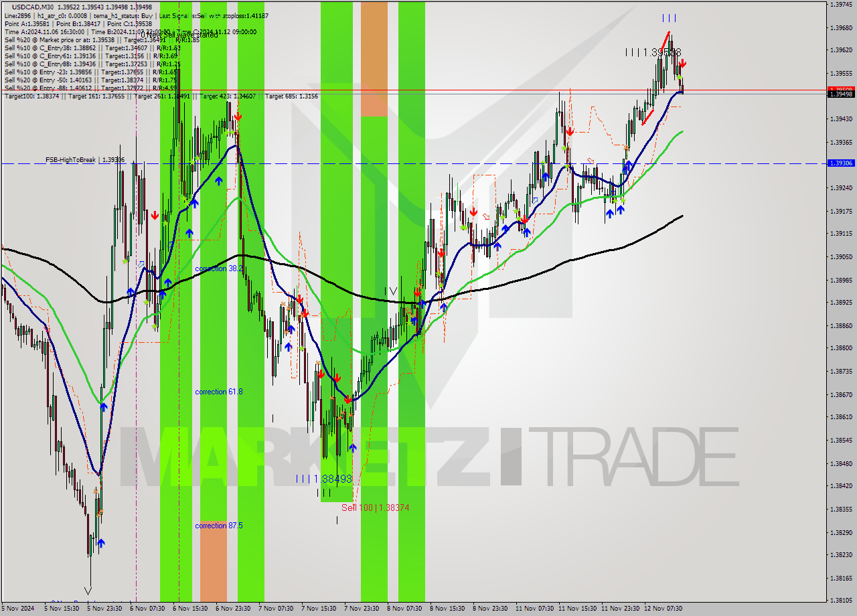This screenshot has width=857, height=616.
Task: Click the blue '1.38493' wave label
Action: point(324,479)
